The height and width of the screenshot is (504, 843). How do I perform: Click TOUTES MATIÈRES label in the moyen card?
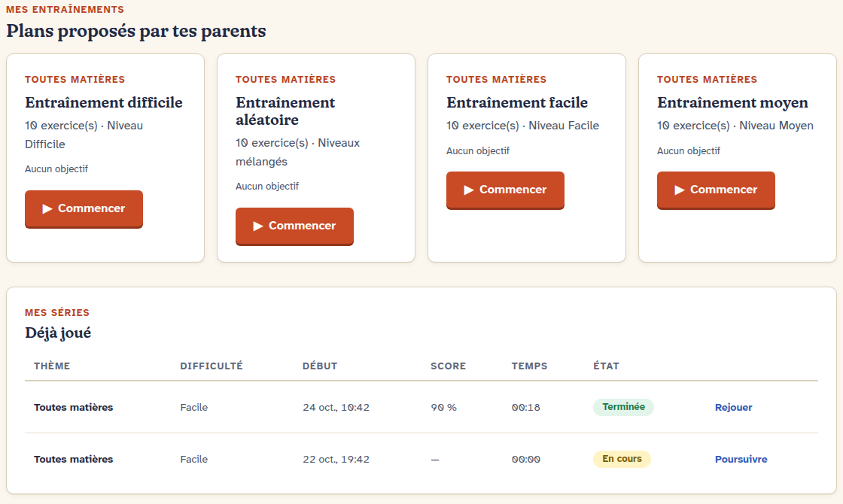pos(707,80)
